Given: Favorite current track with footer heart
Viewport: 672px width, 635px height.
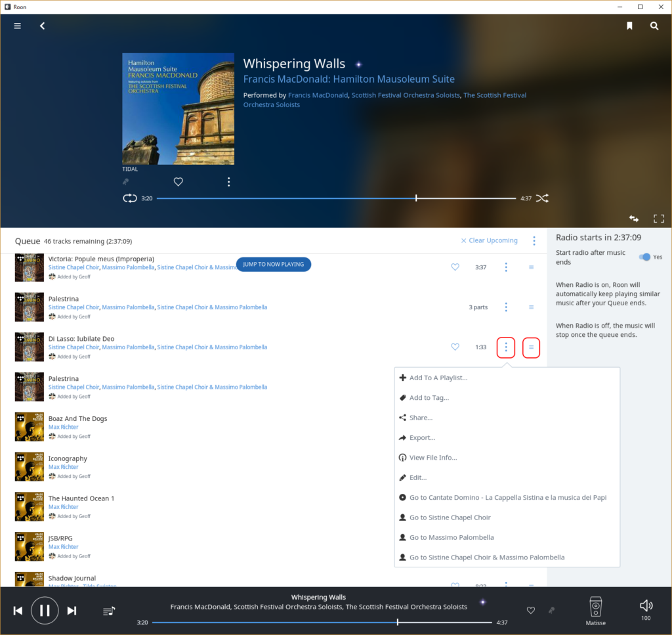Looking at the screenshot, I should (530, 610).
